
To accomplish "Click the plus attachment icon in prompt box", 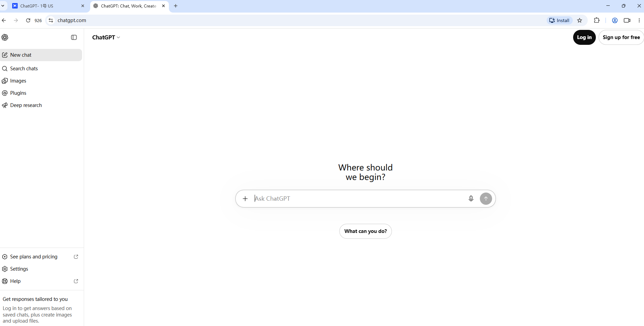I will (x=245, y=199).
